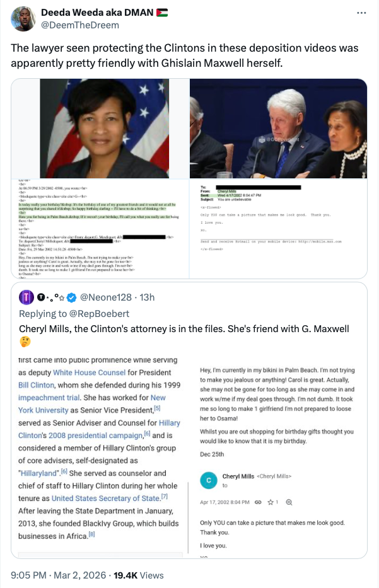Click the blue verified badge by @Neone128
Image resolution: width=379 pixels, height=588 pixels.
(72, 297)
